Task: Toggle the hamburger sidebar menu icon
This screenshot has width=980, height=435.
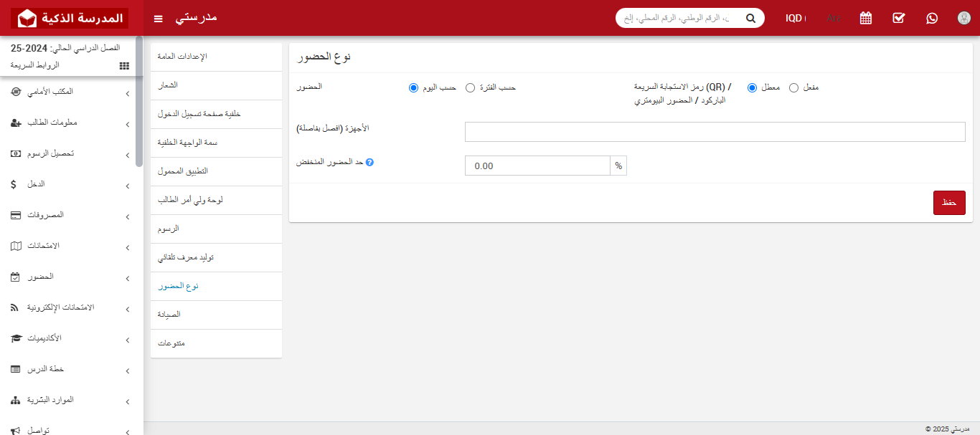Action: coord(159,18)
